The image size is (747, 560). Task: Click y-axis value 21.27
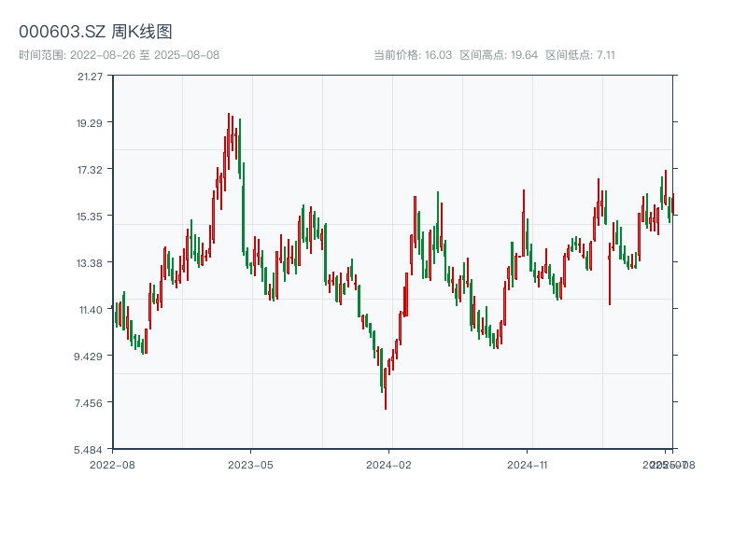pos(90,77)
